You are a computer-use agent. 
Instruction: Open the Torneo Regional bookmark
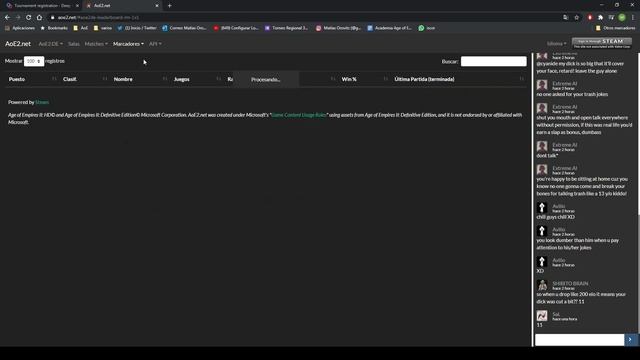pyautogui.click(x=287, y=28)
